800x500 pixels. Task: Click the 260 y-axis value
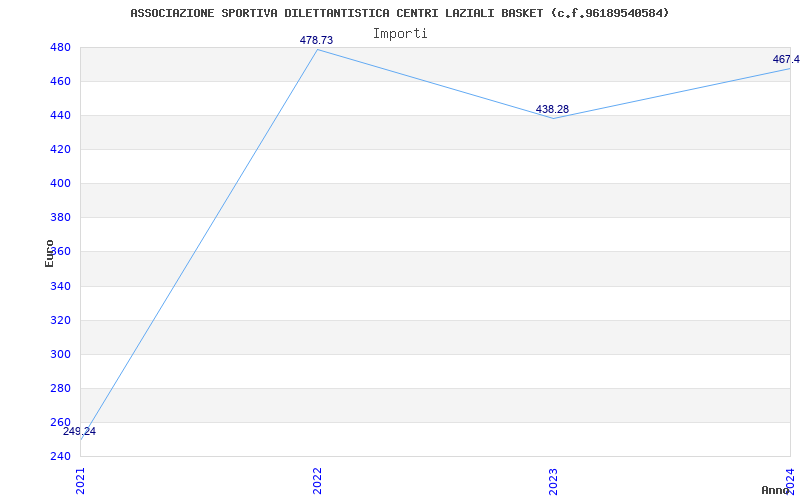tap(60, 422)
